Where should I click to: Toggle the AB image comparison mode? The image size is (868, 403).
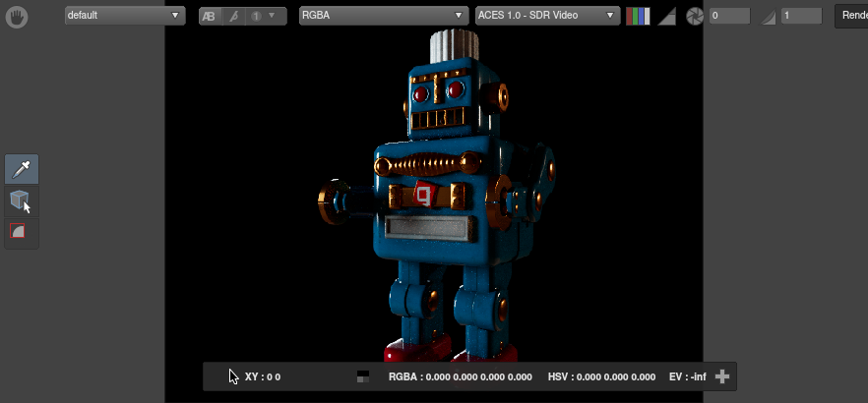pyautogui.click(x=211, y=17)
